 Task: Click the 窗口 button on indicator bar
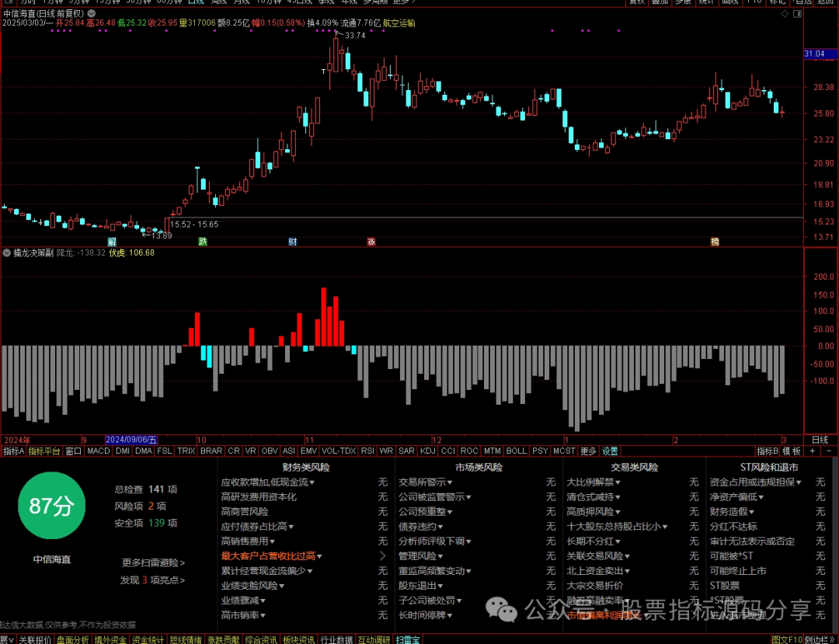(73, 451)
